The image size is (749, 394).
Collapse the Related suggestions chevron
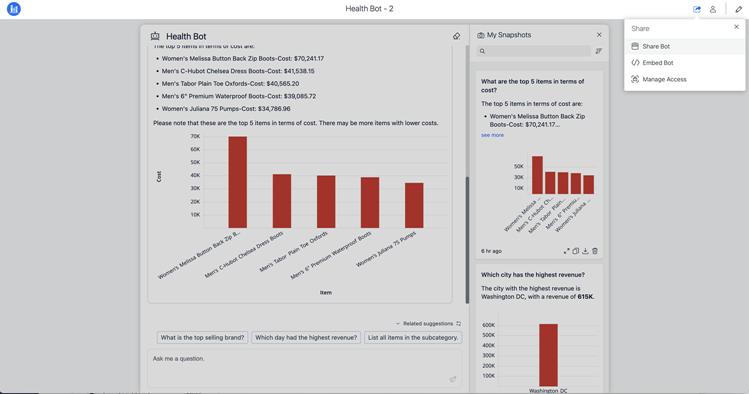[397, 324]
